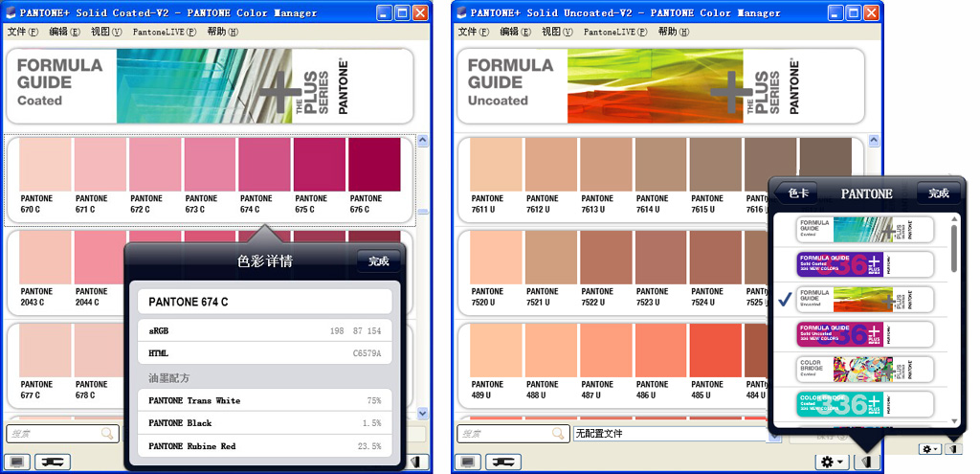Image resolution: width=980 pixels, height=474 pixels.
Task: Open the gear settings dropdown in Uncoated window
Action: 832,462
